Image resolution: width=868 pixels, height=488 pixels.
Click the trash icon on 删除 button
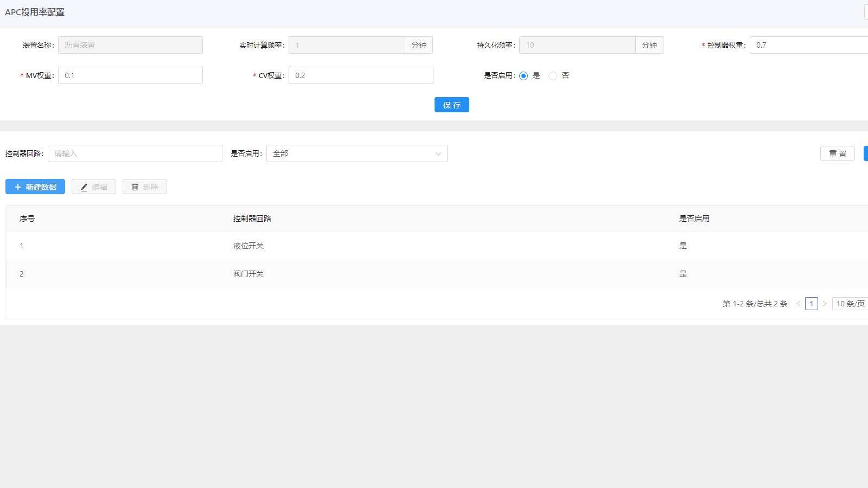(x=135, y=187)
